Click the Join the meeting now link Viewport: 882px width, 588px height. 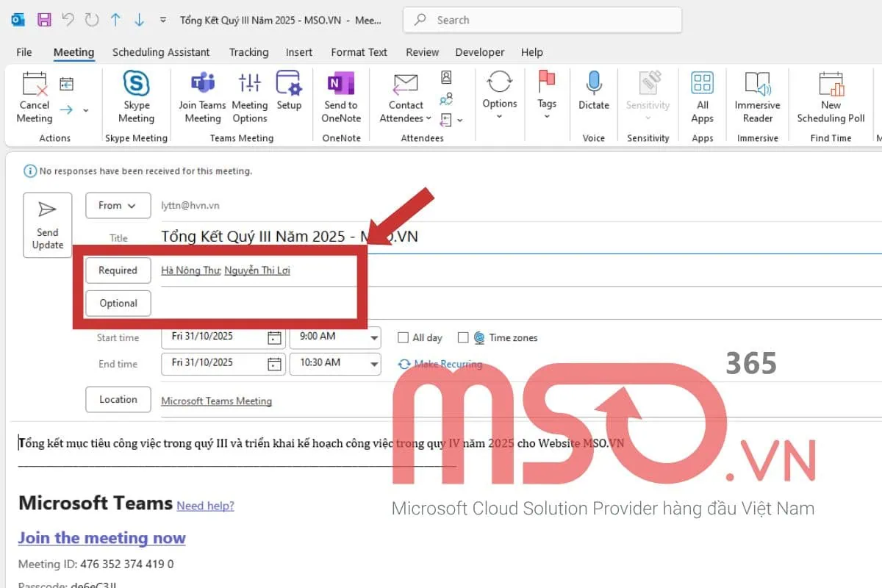(x=101, y=538)
